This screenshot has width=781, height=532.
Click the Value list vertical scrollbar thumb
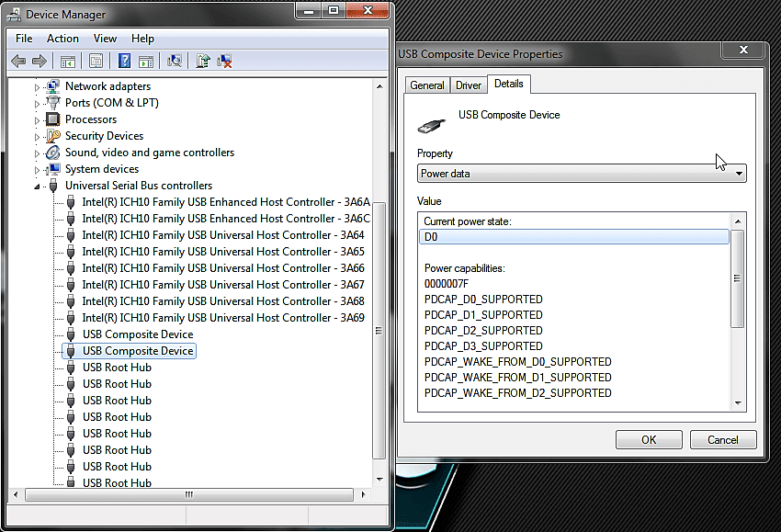click(738, 278)
